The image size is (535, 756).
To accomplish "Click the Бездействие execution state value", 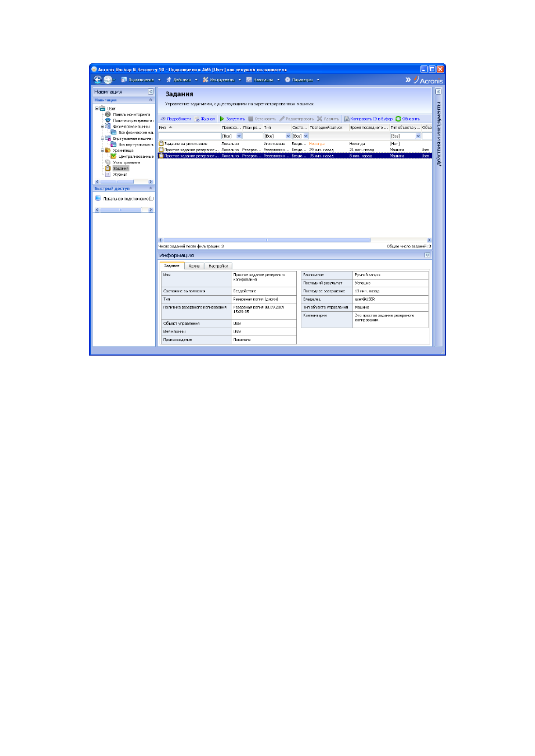I will (245, 291).
